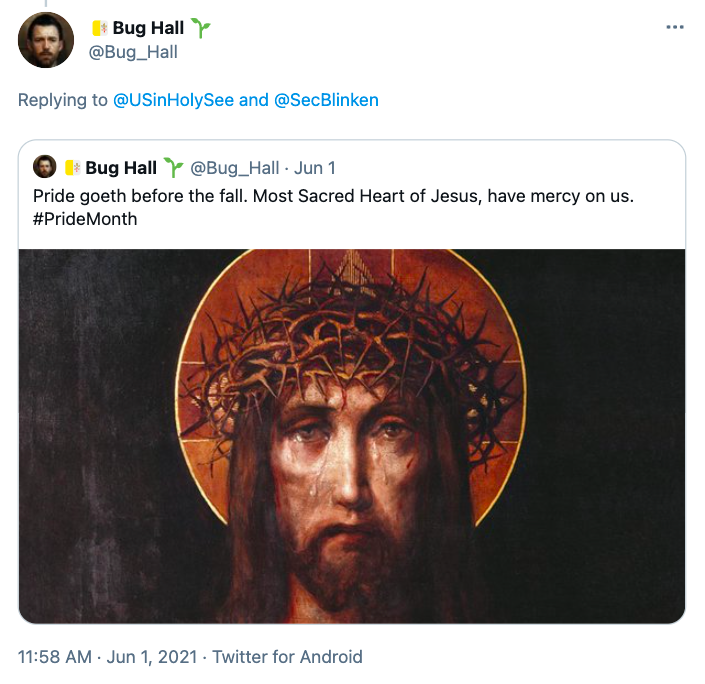Click the flag emoji before the header display name
Screen dimensions: 705x684
pyautogui.click(x=99, y=28)
